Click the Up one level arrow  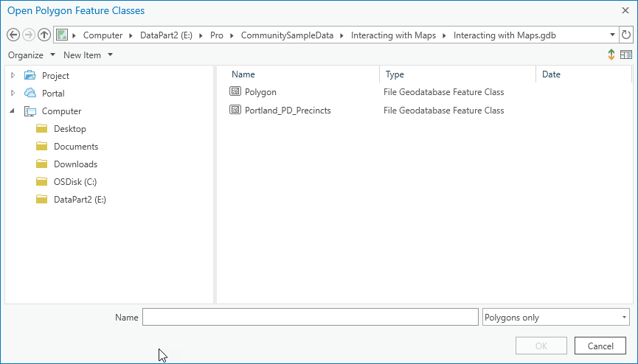point(44,35)
